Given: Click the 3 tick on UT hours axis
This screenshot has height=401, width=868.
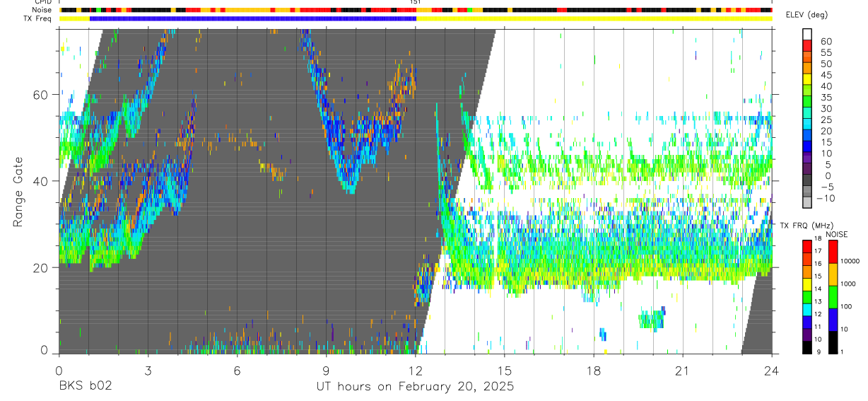Looking at the screenshot, I should (x=147, y=370).
